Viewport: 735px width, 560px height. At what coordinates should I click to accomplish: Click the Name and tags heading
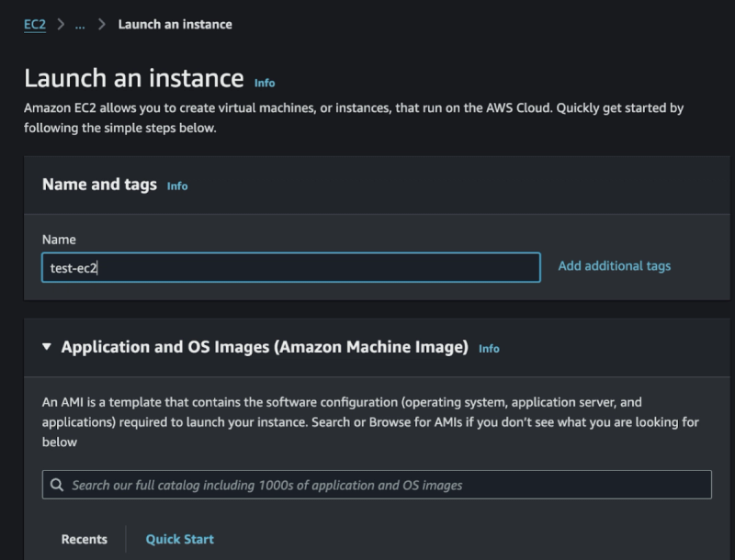click(x=99, y=185)
